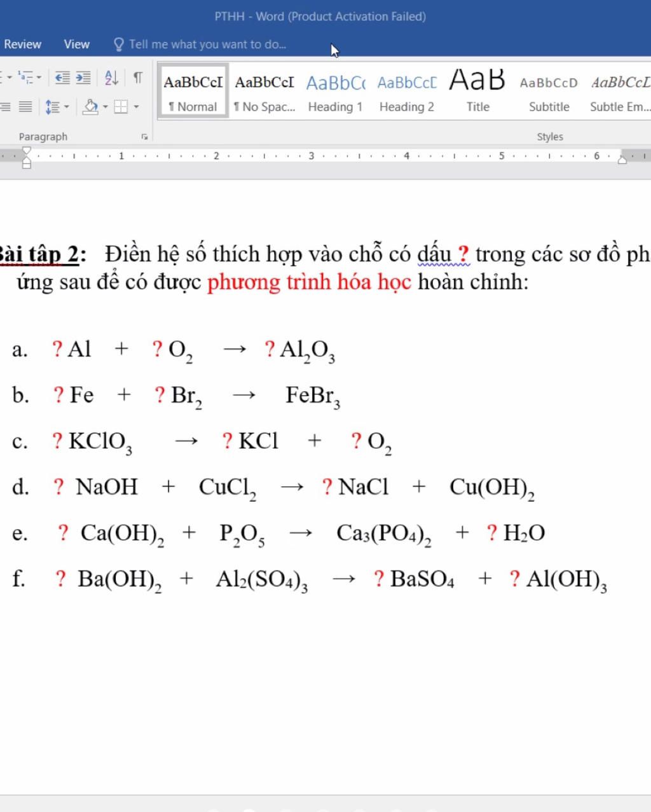Viewport: 651px width, 812px height.
Task: Click 'Br2' in equation b
Action: [x=186, y=396]
